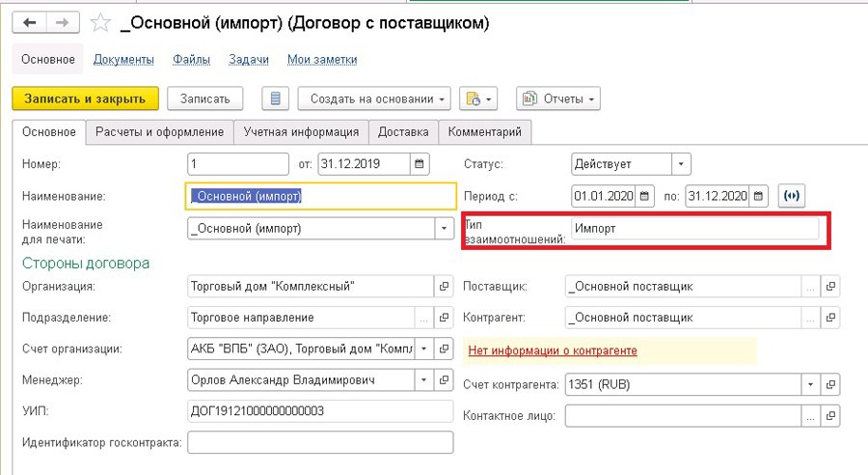Expand the Статус dropdown
Screen dimensions: 868x475
click(x=681, y=164)
